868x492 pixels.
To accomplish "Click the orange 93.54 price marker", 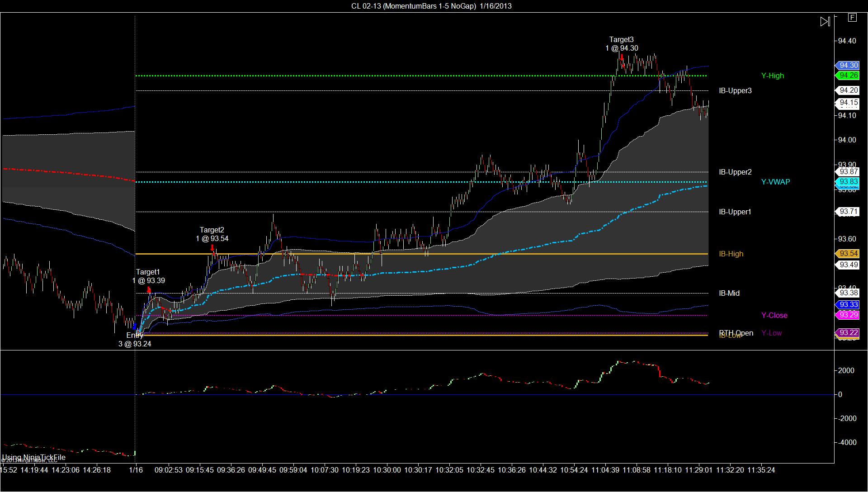I will click(847, 254).
